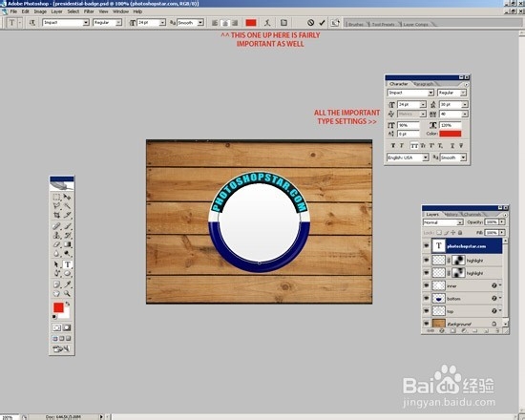
Task: Select the Healing Brush tool
Action: tap(56, 226)
